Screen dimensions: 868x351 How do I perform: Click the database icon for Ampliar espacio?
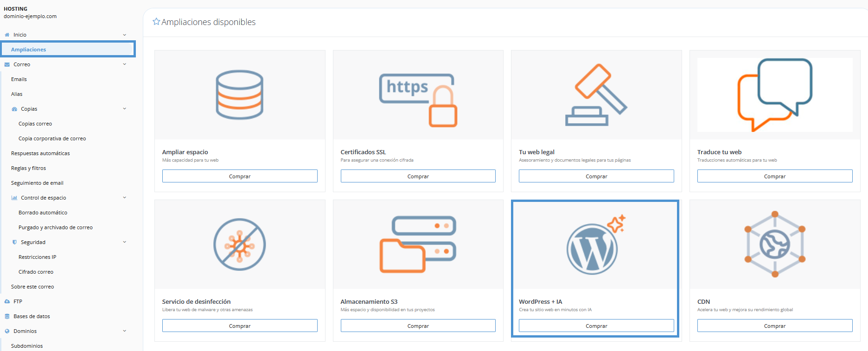239,94
